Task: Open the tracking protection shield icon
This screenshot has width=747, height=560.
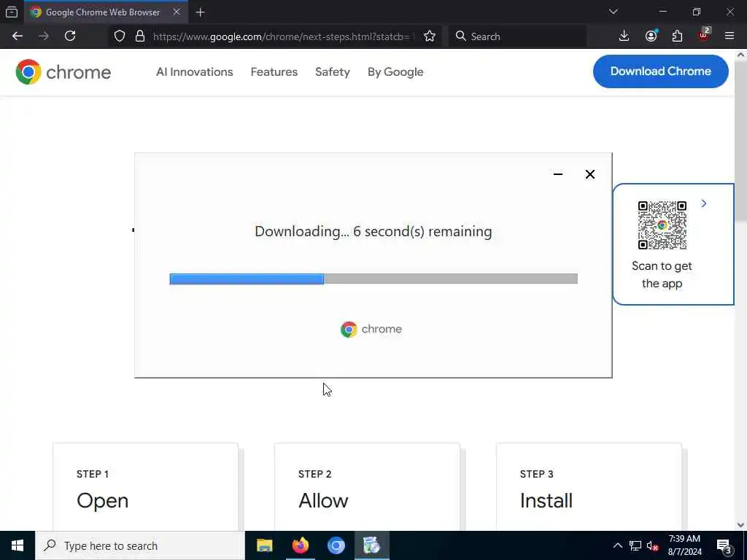Action: (120, 36)
